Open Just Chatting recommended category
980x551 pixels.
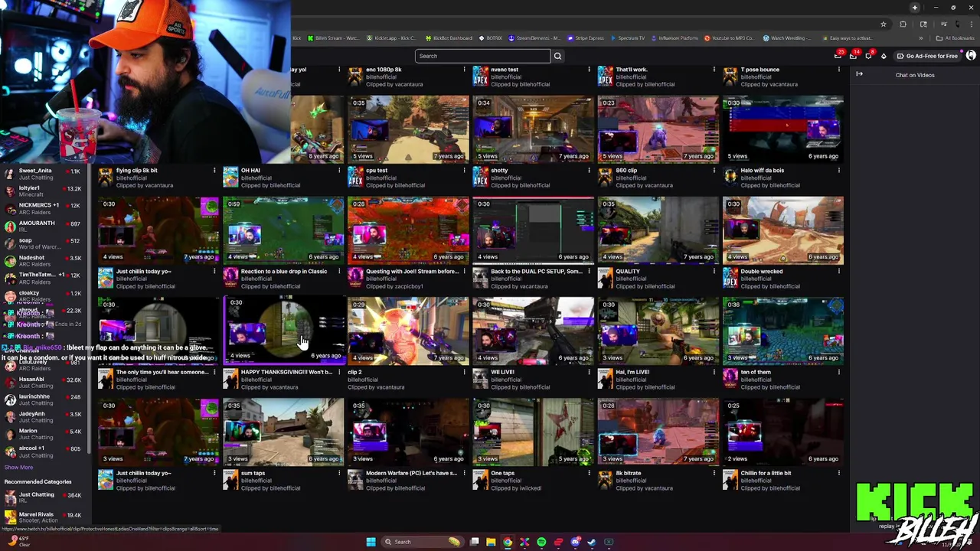[44, 498]
